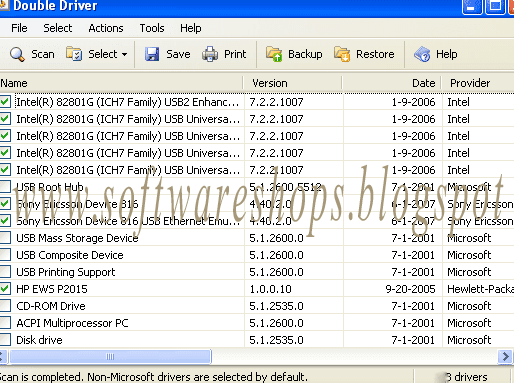514x383 pixels.
Task: Click the Backup toolbar label
Action: click(305, 54)
